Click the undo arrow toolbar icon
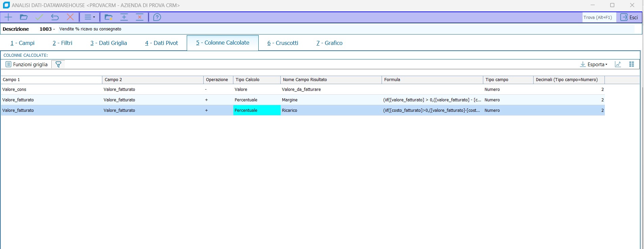Screen dimensions: 644x249 (x=55, y=17)
